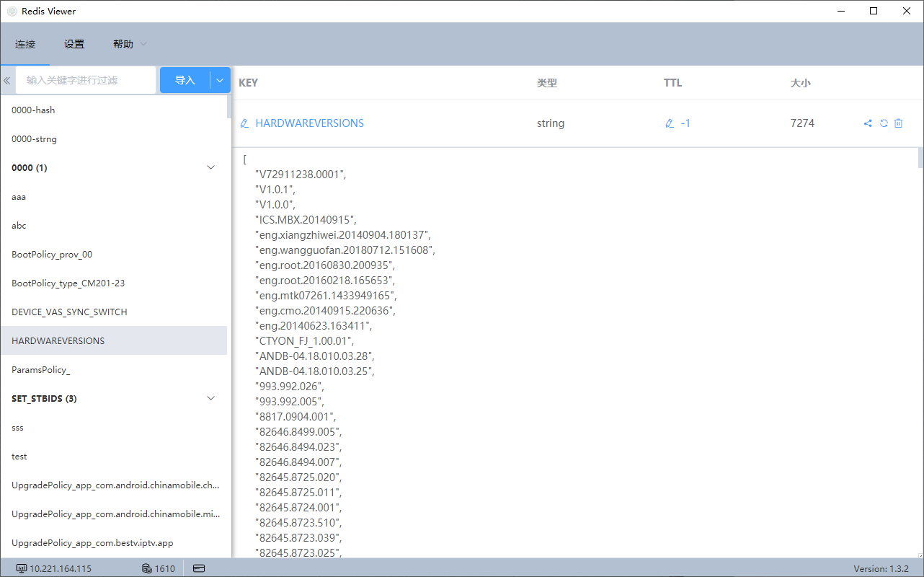The width and height of the screenshot is (924, 577).
Task: Click the database icon beside 1610
Action: click(x=146, y=568)
